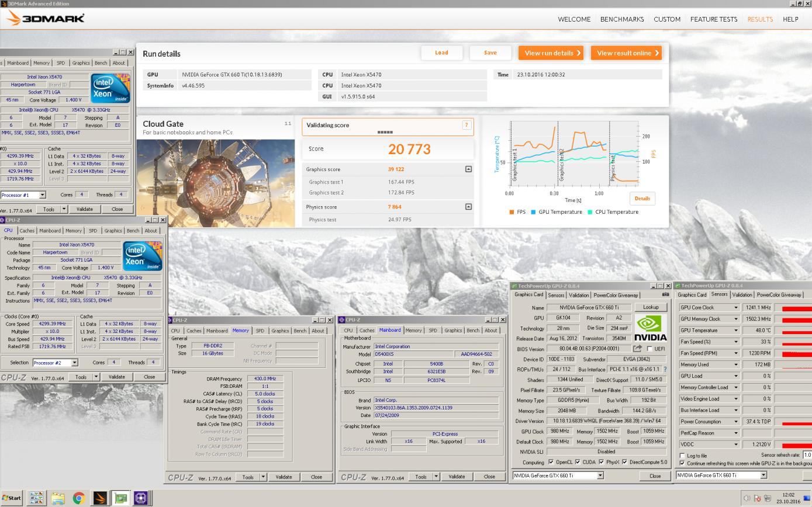Open the BENCHMARKS menu in 3DMark
This screenshot has width=812, height=507.
click(x=622, y=19)
